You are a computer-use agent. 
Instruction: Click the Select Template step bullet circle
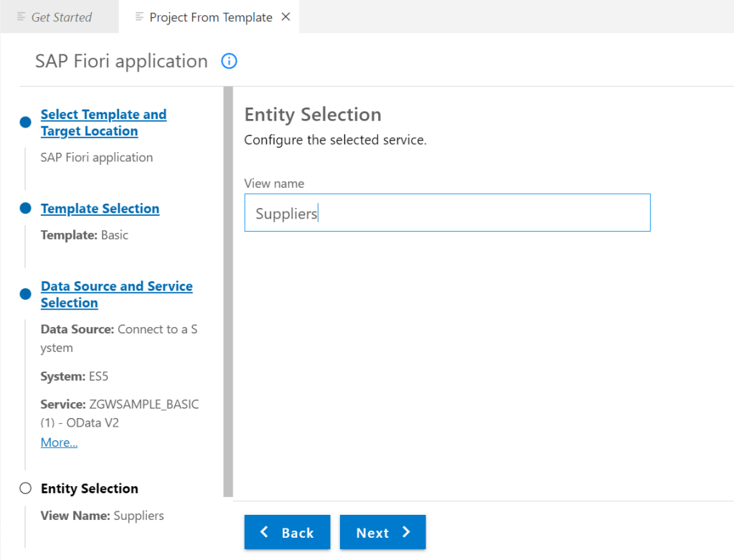[x=26, y=123]
